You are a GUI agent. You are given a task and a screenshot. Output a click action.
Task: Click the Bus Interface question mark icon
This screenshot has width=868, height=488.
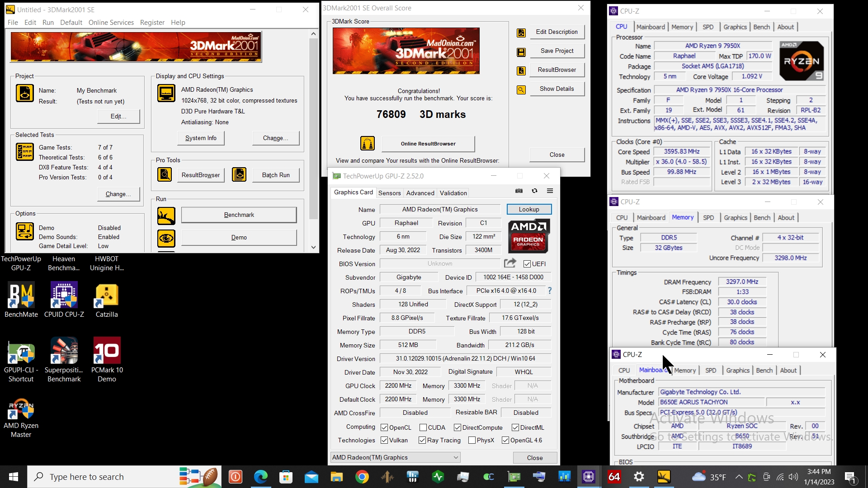click(550, 291)
